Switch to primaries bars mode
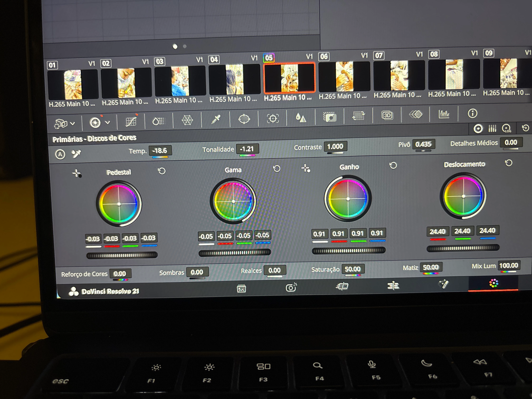Image resolution: width=532 pixels, height=399 pixels. point(492,129)
